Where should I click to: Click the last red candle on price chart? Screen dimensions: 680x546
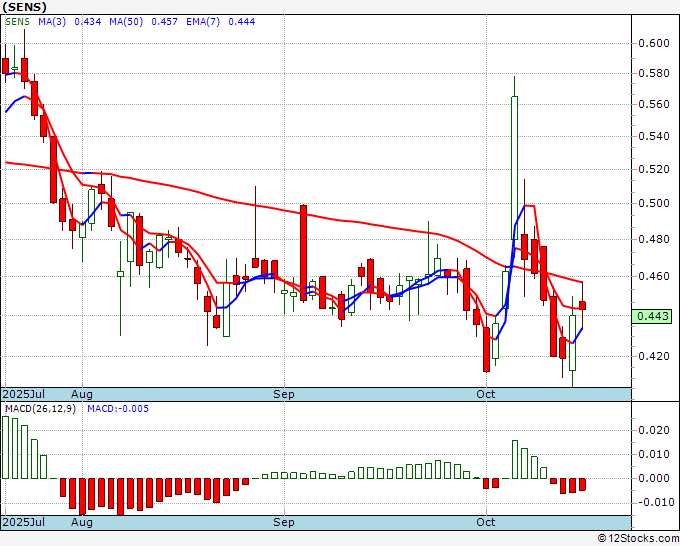click(582, 305)
